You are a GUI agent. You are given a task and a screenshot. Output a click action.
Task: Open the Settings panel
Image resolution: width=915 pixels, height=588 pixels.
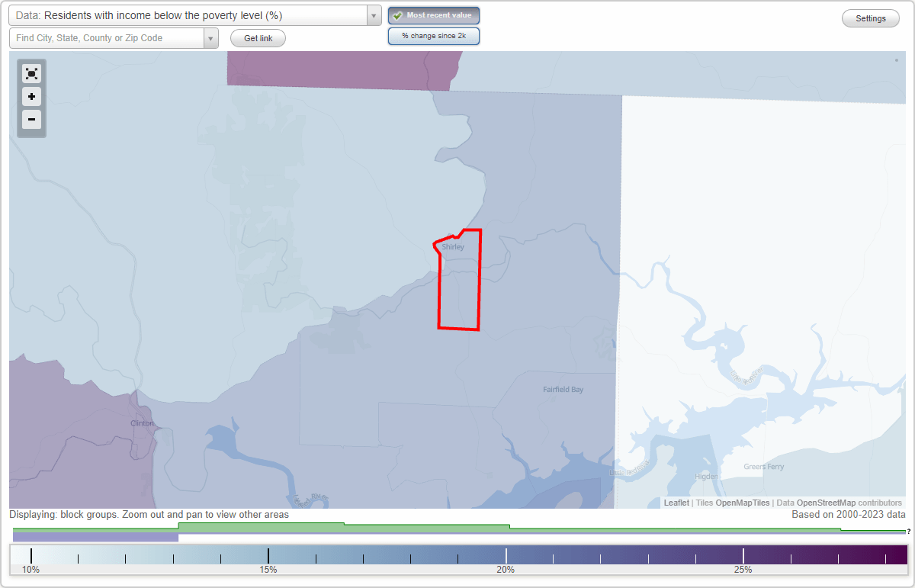click(870, 18)
